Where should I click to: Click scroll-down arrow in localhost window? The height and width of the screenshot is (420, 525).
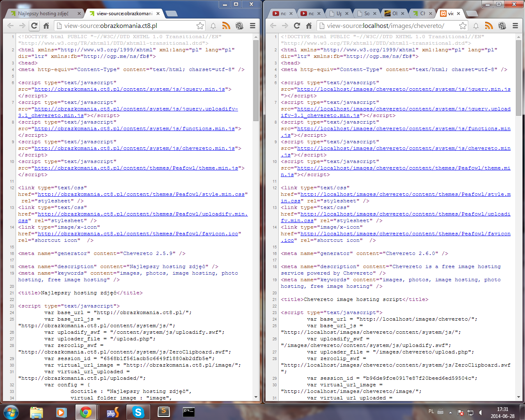coord(519,397)
